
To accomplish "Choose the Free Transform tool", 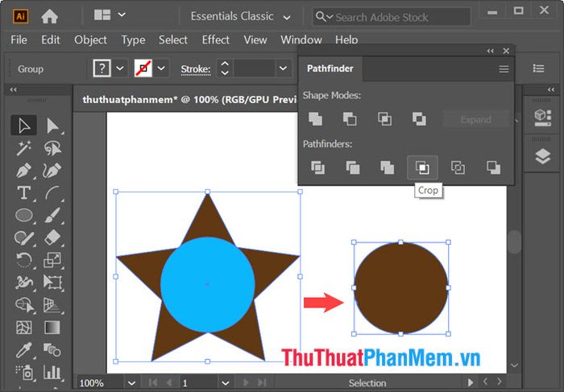I will 52,283.
